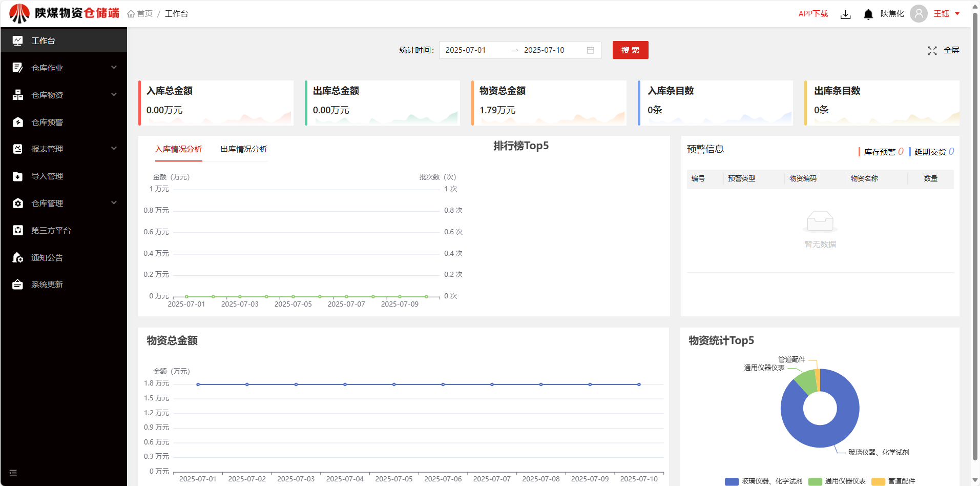Switch to 入库情况分析 tab
The image size is (980, 486).
coord(179,149)
